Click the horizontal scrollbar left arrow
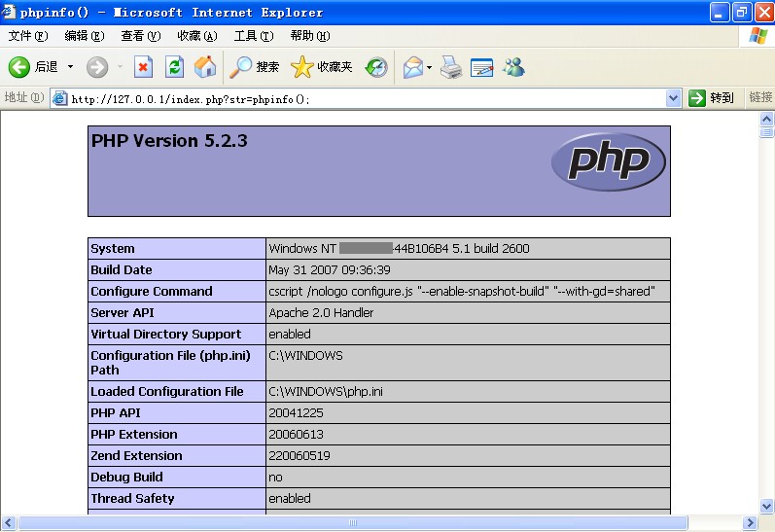 pyautogui.click(x=9, y=522)
